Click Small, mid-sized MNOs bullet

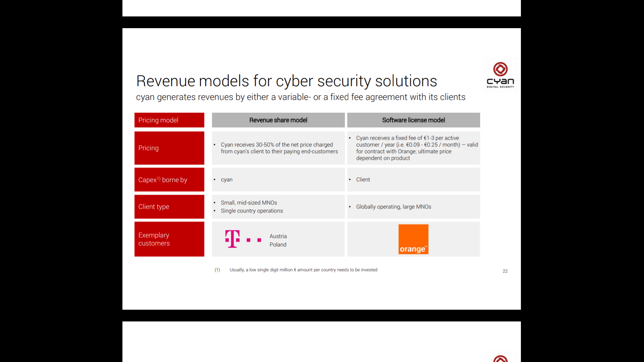[x=249, y=203]
